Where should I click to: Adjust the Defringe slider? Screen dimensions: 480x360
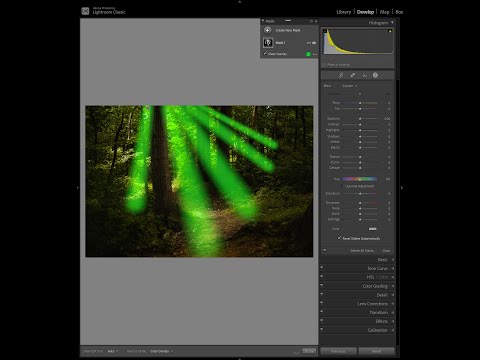[360, 219]
